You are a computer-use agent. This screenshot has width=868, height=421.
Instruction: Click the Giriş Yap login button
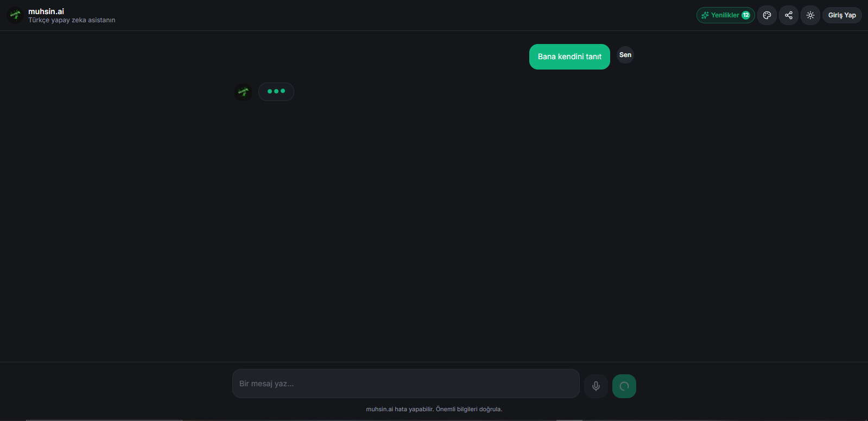tap(842, 15)
